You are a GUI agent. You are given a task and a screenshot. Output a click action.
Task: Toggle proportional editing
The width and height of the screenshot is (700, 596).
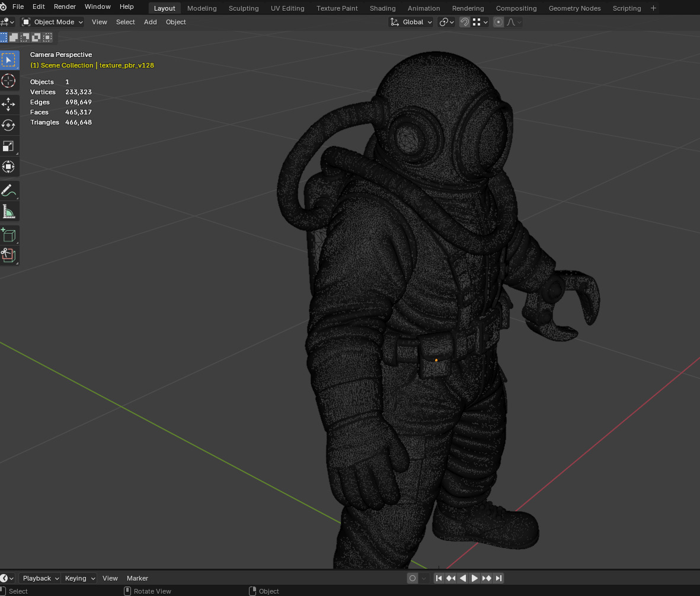click(x=498, y=22)
